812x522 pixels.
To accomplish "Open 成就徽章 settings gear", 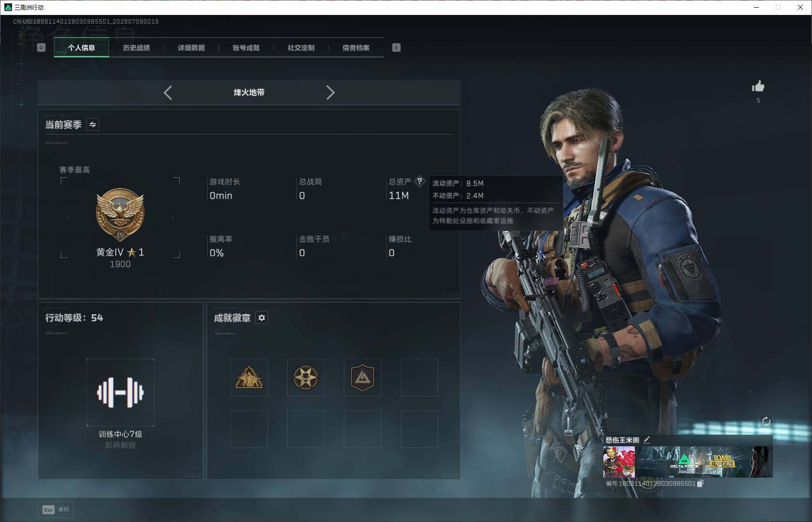I will 262,318.
